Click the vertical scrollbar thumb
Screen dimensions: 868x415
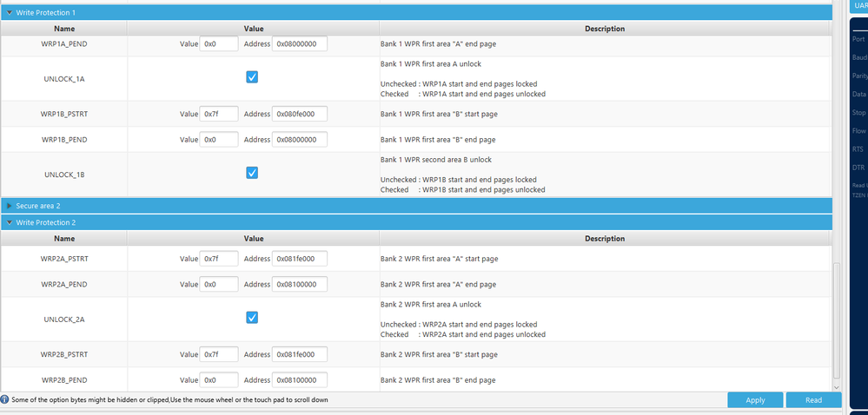[837, 321]
